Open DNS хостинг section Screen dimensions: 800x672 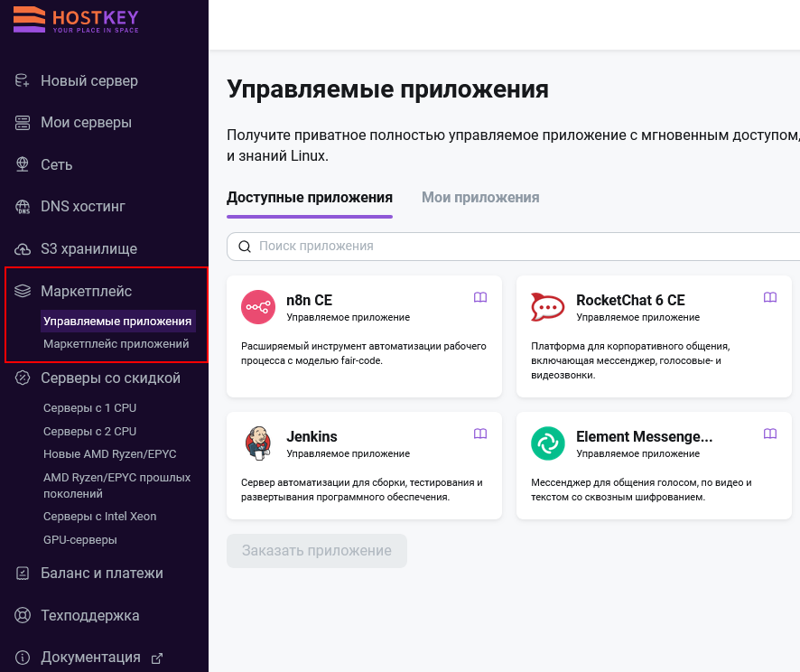(83, 207)
